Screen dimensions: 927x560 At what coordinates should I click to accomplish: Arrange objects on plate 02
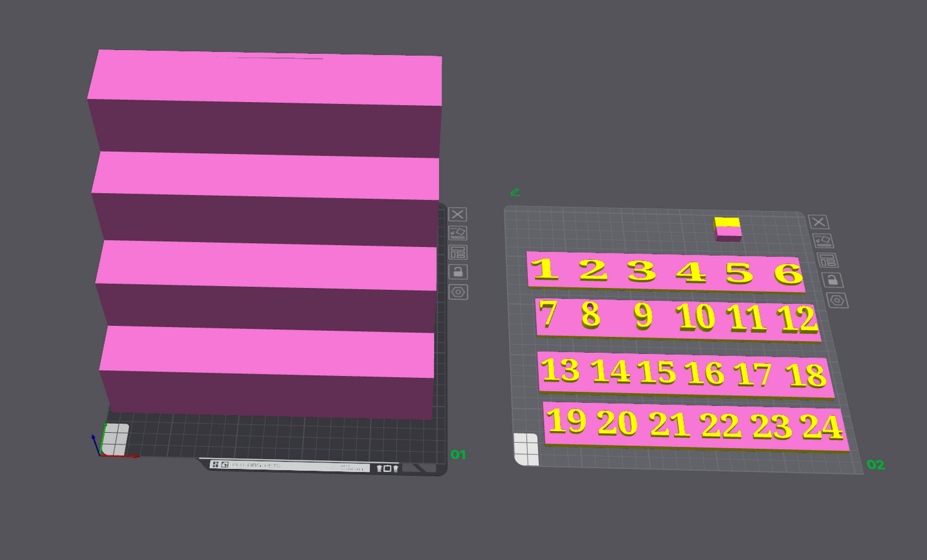(828, 260)
